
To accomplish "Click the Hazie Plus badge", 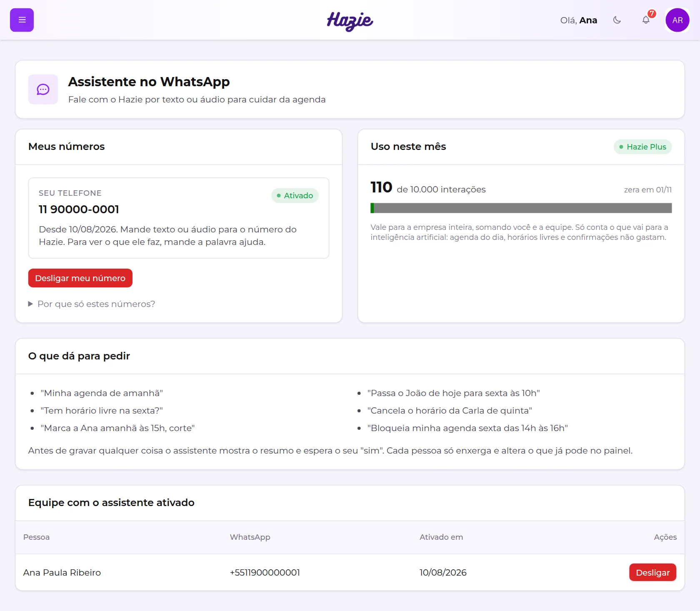I will point(642,147).
